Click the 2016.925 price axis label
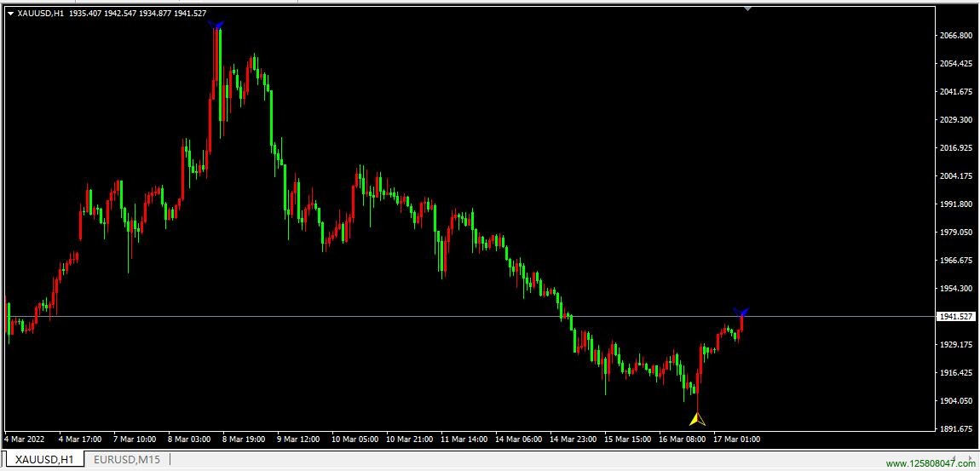This screenshot has height=471, width=980. click(x=956, y=148)
